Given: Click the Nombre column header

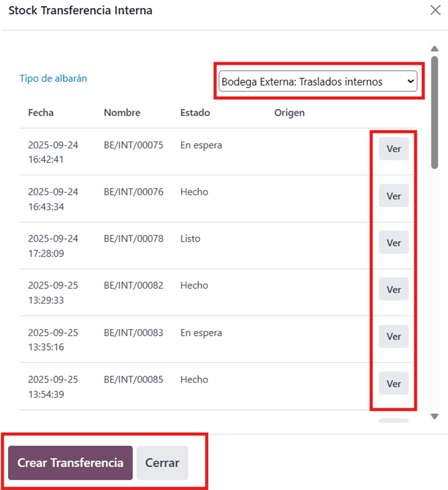Looking at the screenshot, I should point(122,113).
